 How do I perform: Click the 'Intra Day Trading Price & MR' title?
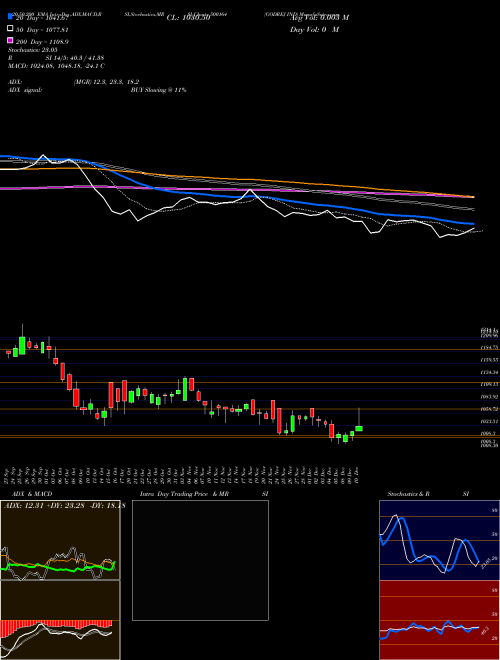(x=184, y=494)
